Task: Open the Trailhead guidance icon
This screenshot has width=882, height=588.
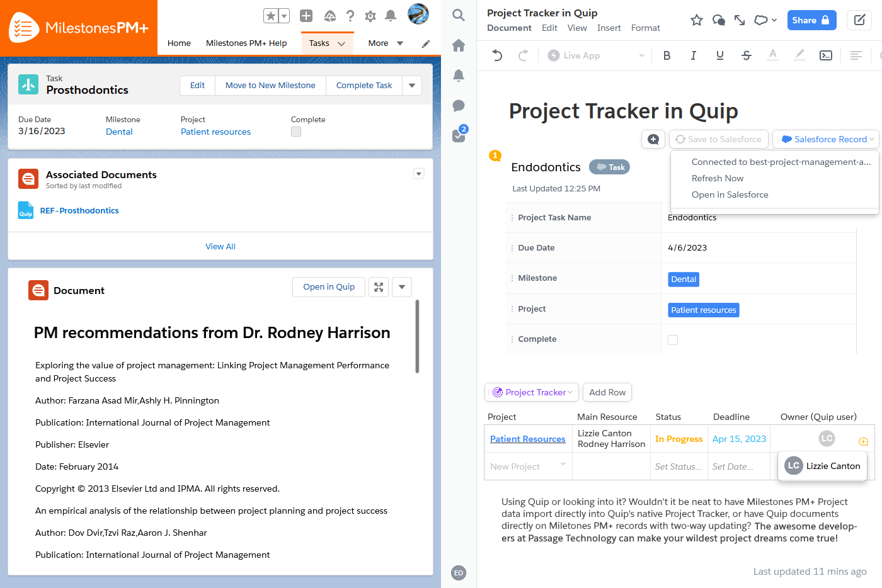Action: tap(329, 16)
